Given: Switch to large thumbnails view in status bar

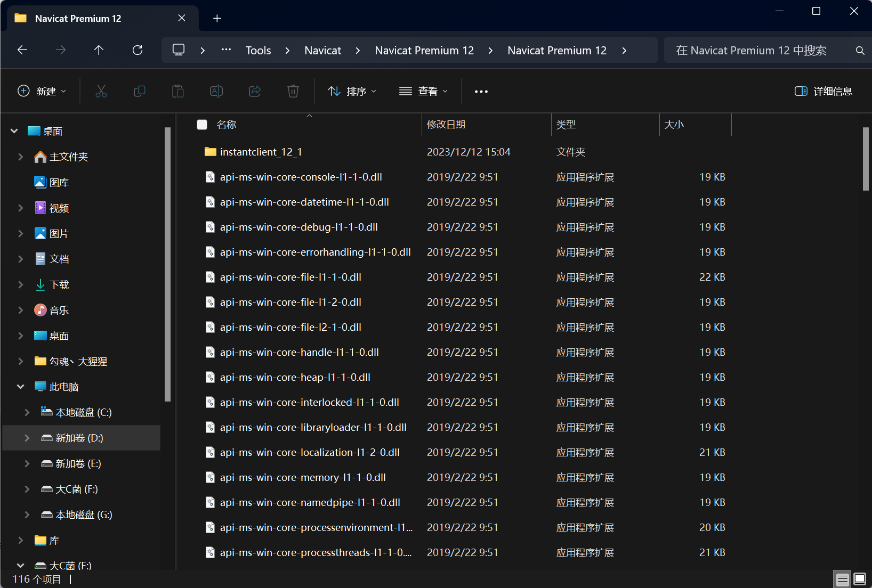Looking at the screenshot, I should coord(860,579).
